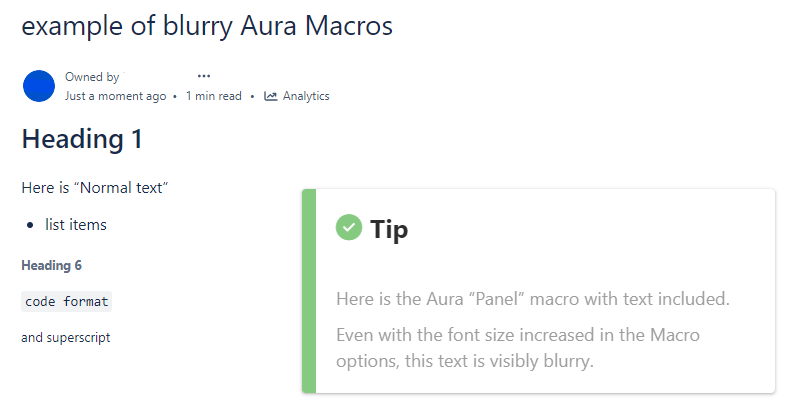Click the green left bar of Tip panel
Screen dimensions: 792x408
[309, 291]
